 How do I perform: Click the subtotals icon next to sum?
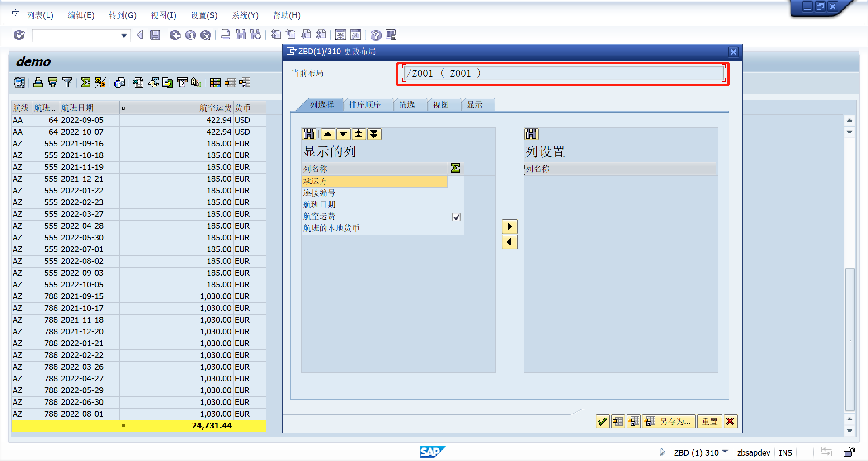tap(100, 83)
